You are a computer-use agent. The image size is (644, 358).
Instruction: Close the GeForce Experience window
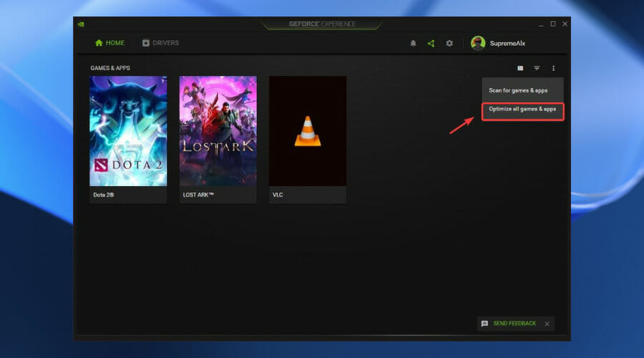click(565, 24)
